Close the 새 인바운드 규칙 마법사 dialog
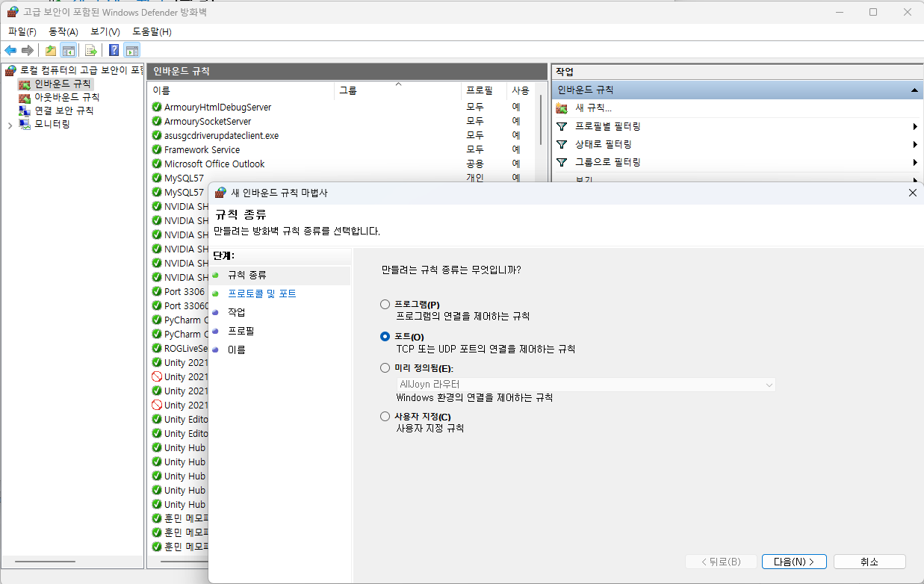Screen dimensions: 924x584 (912, 193)
